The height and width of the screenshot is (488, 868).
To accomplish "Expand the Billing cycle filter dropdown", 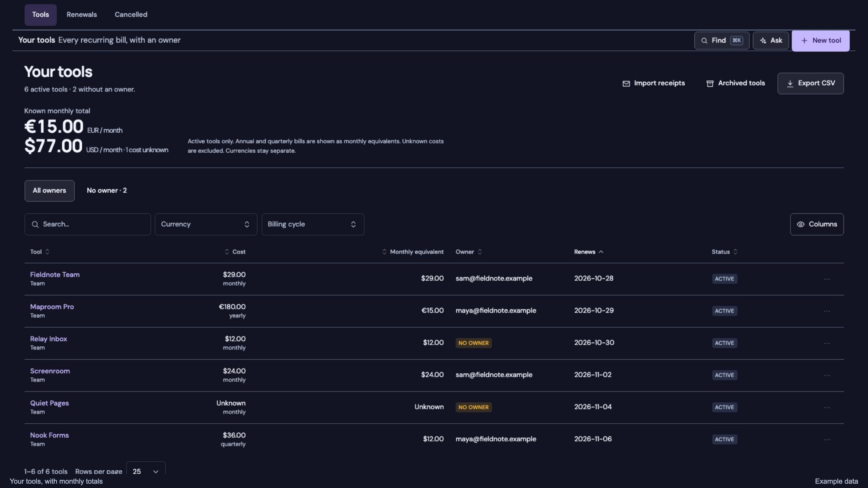I will tap(313, 224).
